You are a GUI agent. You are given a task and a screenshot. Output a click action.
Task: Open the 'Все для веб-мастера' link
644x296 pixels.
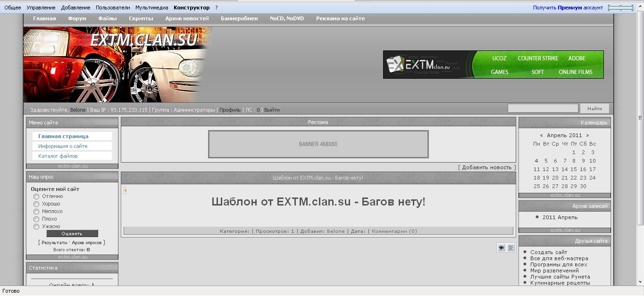(x=559, y=258)
